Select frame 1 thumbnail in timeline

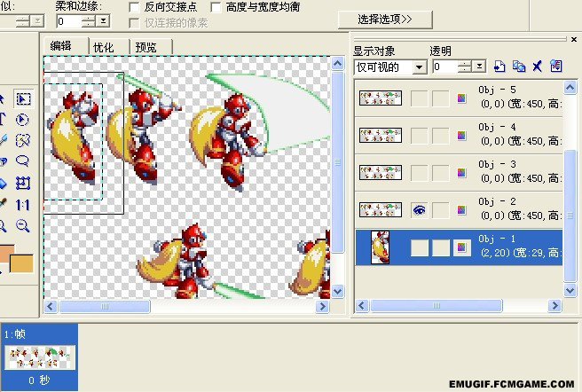(x=40, y=357)
